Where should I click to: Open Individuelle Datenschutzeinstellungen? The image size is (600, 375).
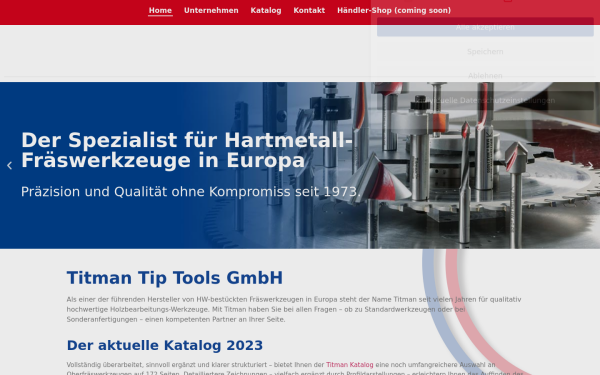(x=485, y=100)
